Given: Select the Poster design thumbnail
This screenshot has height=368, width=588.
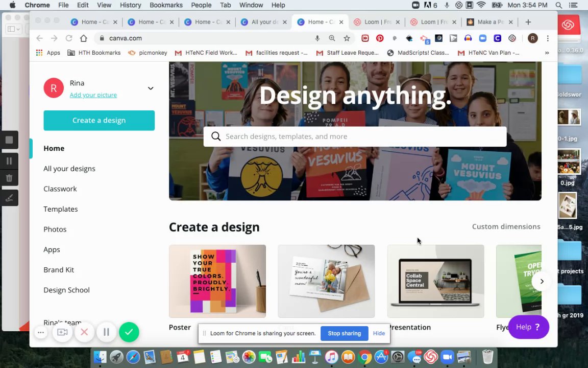Looking at the screenshot, I should [217, 281].
